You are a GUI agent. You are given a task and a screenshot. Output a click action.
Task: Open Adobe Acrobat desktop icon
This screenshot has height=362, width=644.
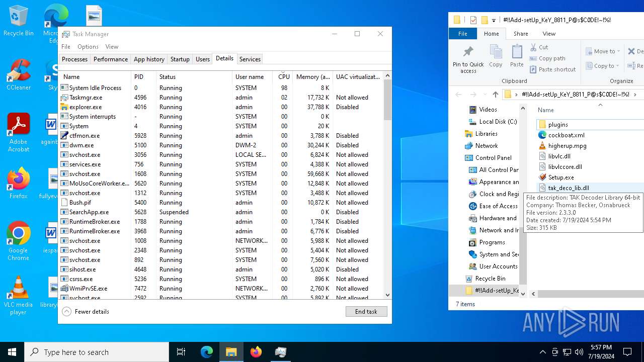pyautogui.click(x=18, y=133)
